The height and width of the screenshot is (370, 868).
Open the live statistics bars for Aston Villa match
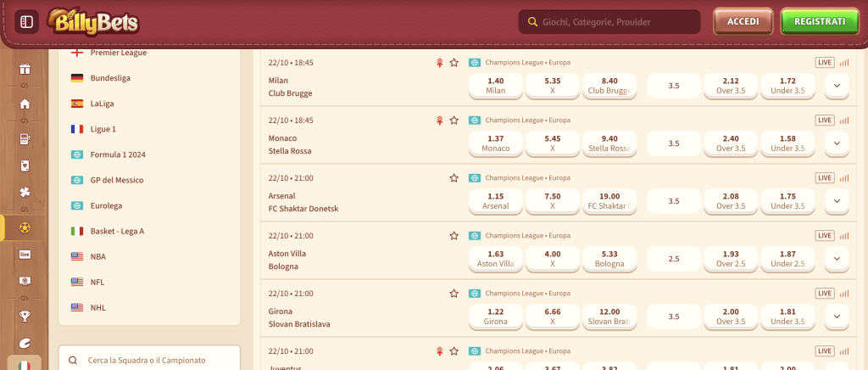pos(843,235)
